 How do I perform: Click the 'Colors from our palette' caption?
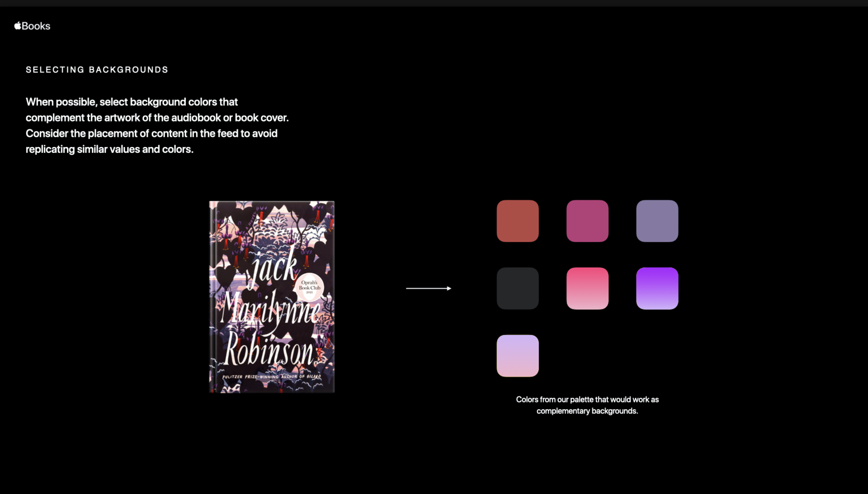[587, 399]
